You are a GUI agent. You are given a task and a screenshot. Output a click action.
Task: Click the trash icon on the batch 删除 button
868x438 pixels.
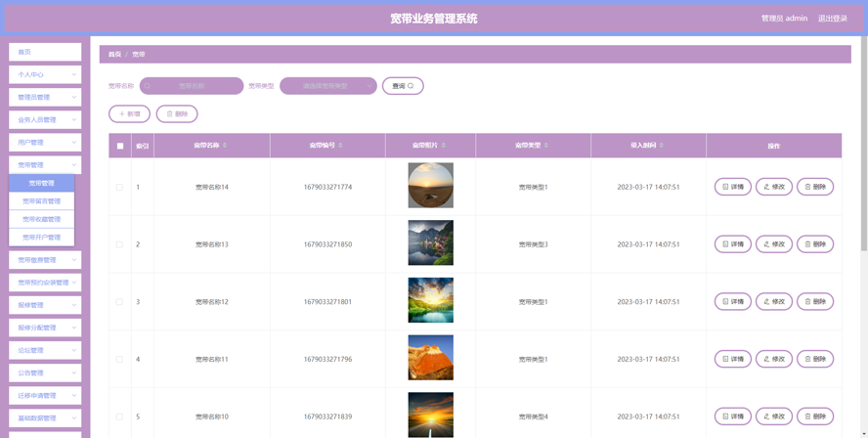[x=169, y=114]
